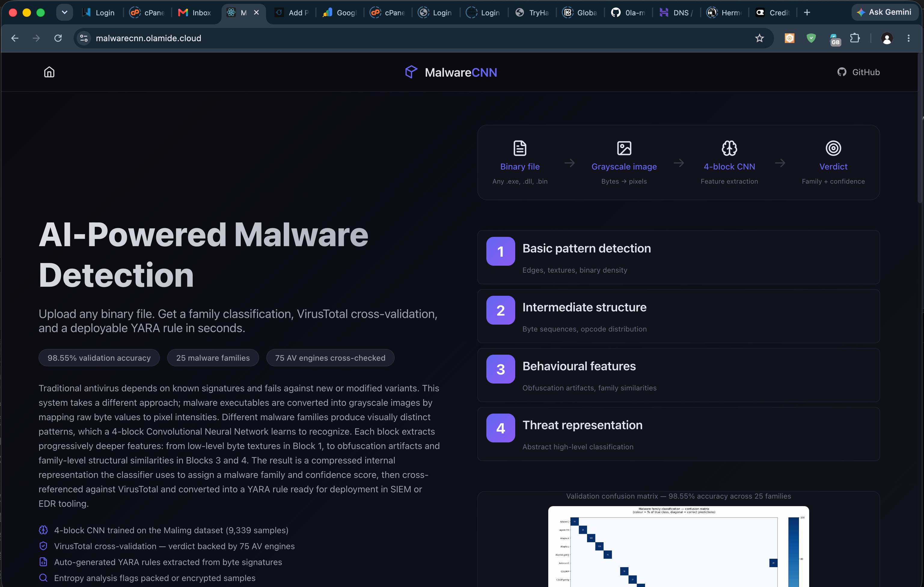Click the 75 AV engines cross-checked pill

tap(330, 358)
